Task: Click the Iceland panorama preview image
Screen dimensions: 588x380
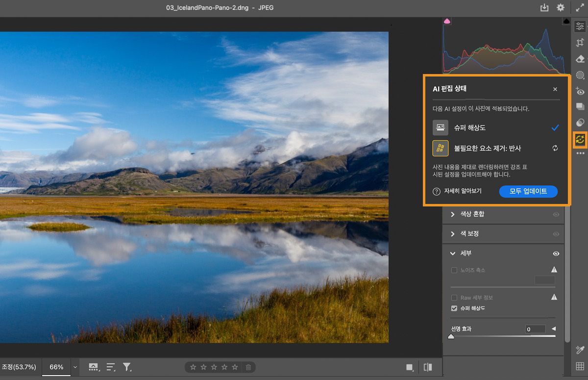Action: point(194,187)
